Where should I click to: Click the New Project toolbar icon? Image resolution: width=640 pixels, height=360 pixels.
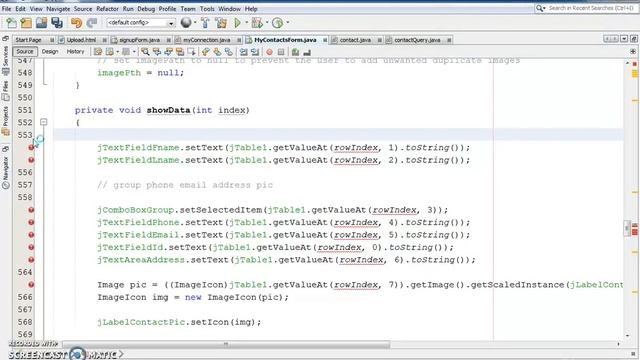click(26, 23)
